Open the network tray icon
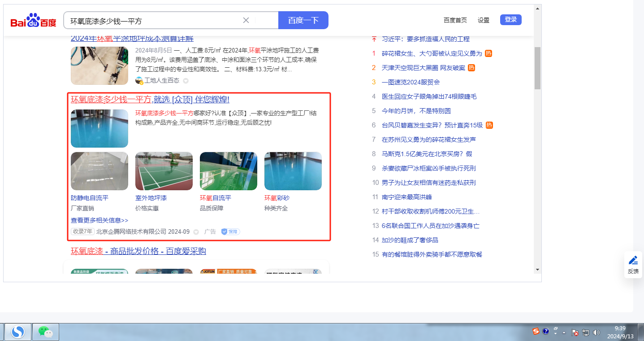 click(x=586, y=332)
